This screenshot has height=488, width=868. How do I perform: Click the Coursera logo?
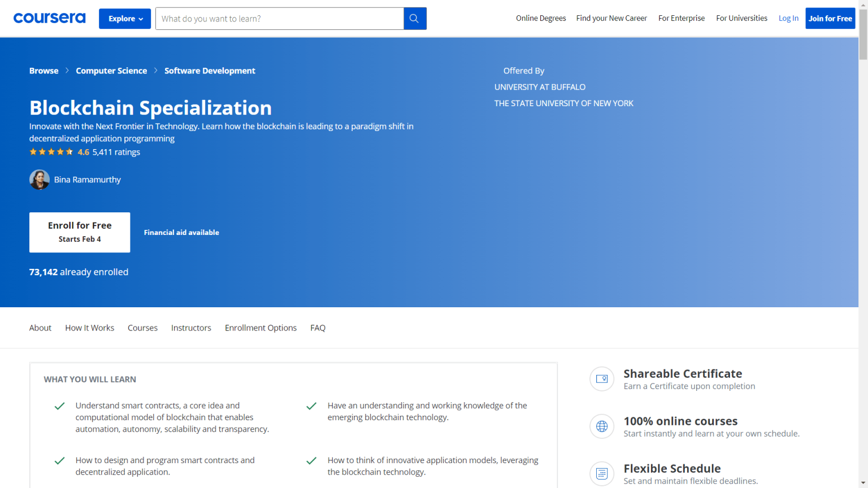click(x=49, y=18)
